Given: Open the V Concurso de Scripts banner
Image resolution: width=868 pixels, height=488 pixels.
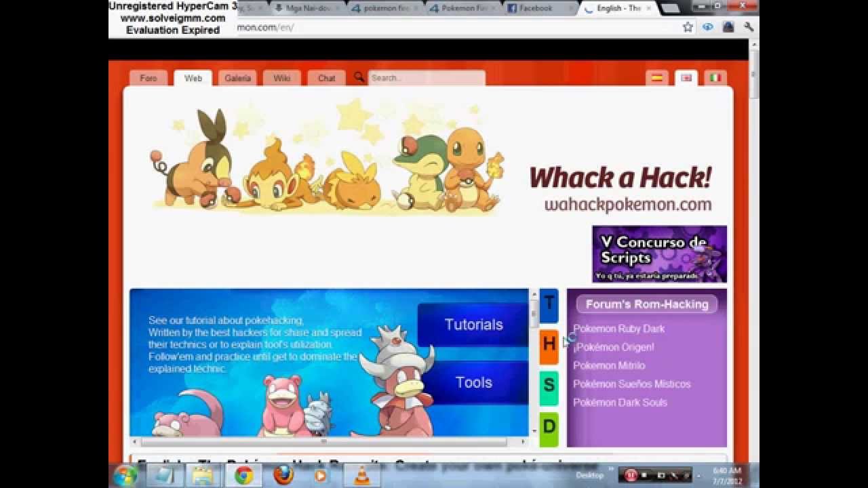Looking at the screenshot, I should tap(659, 254).
